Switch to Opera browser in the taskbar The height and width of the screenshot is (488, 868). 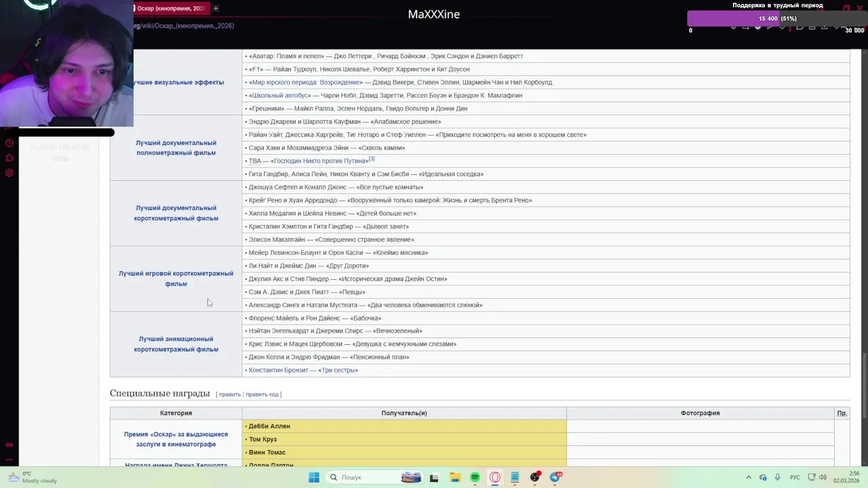coord(495,477)
